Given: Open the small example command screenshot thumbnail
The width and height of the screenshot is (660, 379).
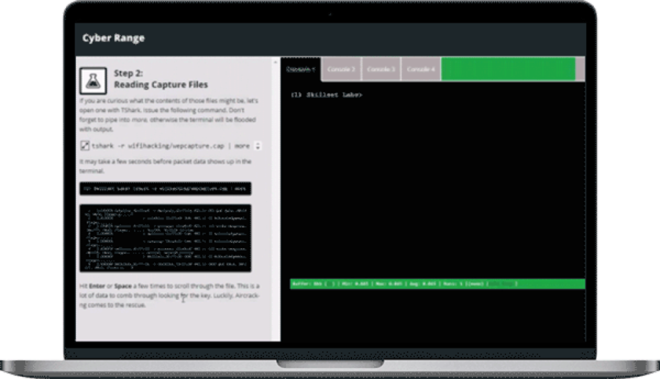Looking at the screenshot, I should pos(165,189).
